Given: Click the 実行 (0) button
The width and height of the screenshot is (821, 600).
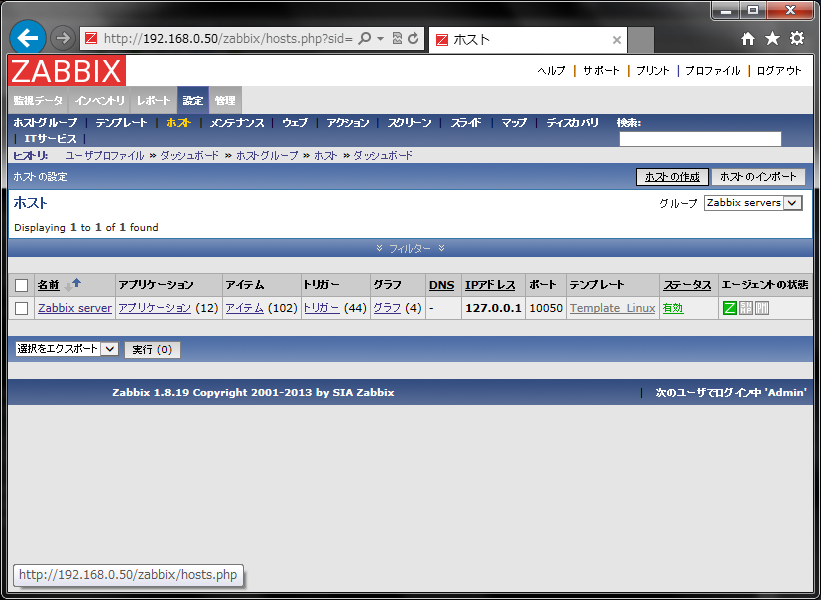Looking at the screenshot, I should [152, 349].
